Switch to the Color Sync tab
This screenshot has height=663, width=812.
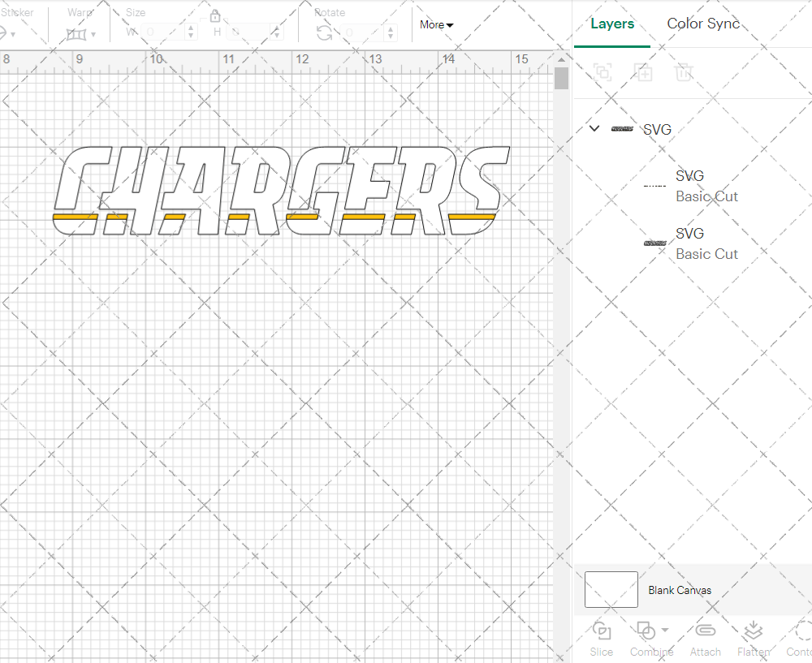click(703, 24)
